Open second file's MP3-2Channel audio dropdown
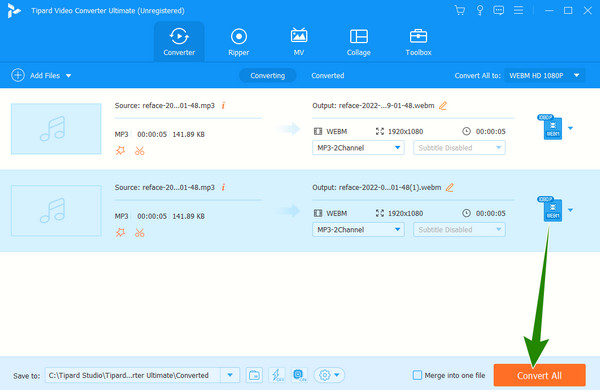This screenshot has height=390, width=600. click(358, 230)
